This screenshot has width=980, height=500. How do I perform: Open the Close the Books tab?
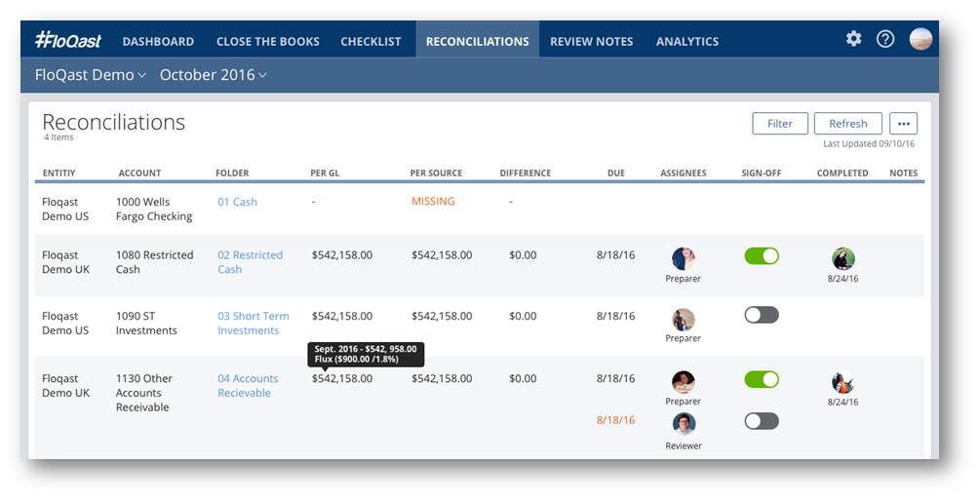[267, 41]
